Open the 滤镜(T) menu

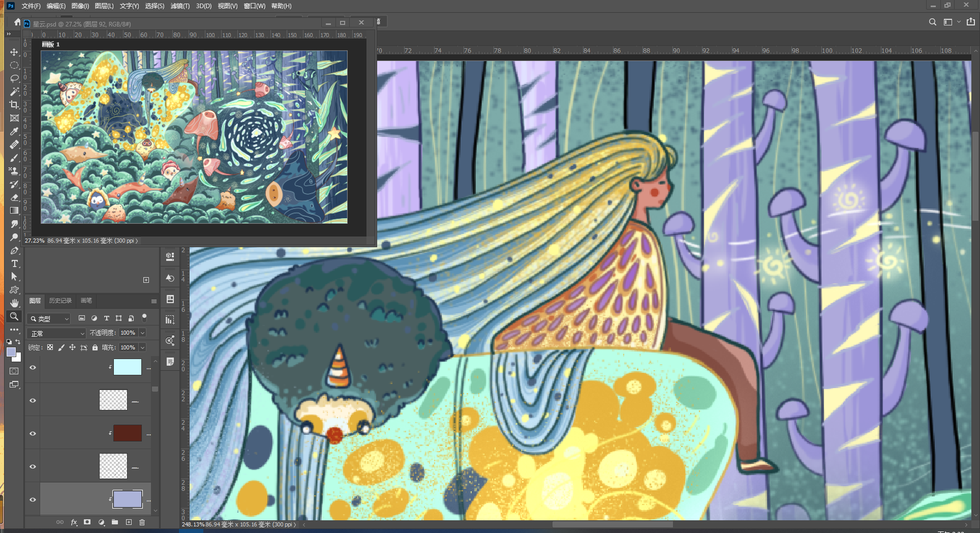[180, 6]
